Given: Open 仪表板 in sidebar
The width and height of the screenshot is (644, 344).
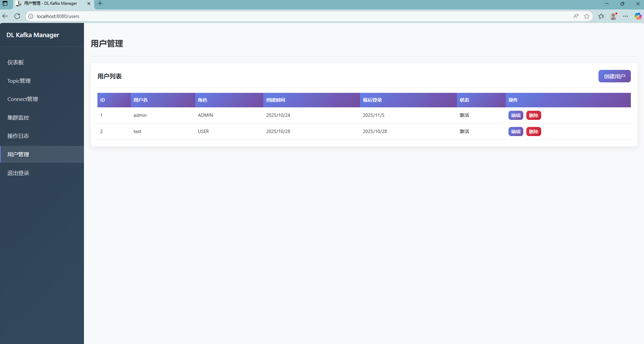Looking at the screenshot, I should [x=42, y=62].
